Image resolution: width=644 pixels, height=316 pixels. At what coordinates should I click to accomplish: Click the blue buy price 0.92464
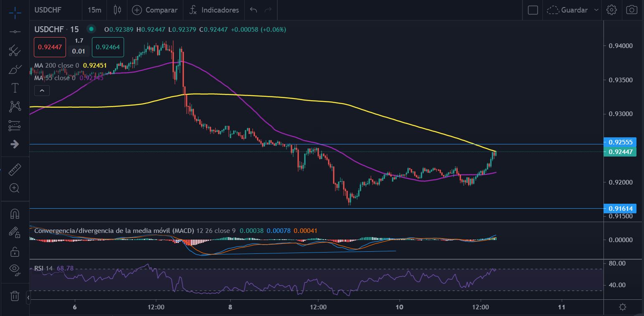[x=108, y=47]
